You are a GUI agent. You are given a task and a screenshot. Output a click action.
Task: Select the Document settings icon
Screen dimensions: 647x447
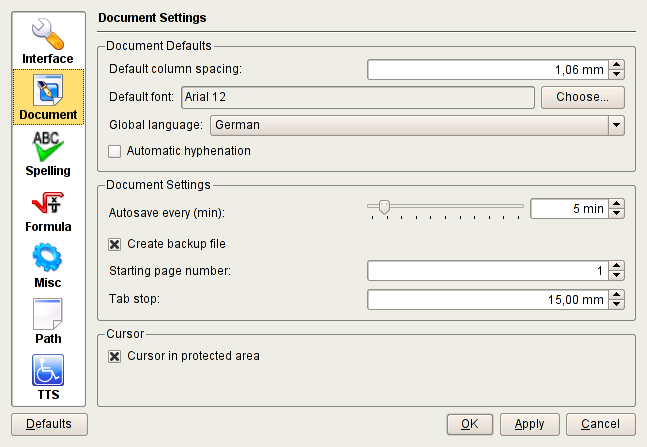[x=48, y=90]
